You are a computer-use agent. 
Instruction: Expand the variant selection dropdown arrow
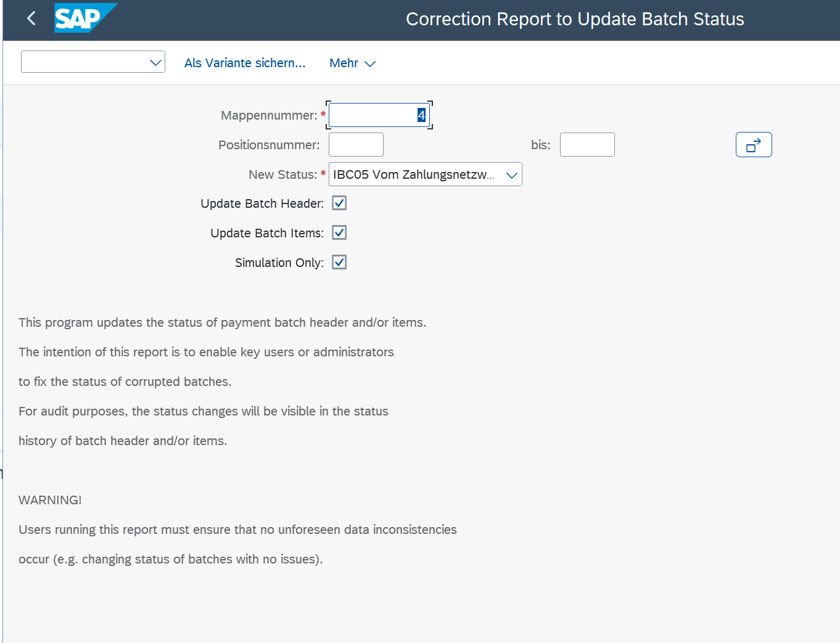pyautogui.click(x=155, y=62)
